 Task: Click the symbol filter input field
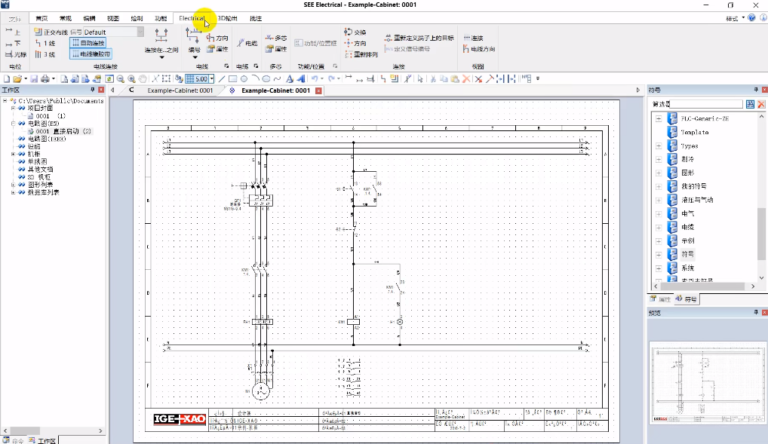point(707,104)
